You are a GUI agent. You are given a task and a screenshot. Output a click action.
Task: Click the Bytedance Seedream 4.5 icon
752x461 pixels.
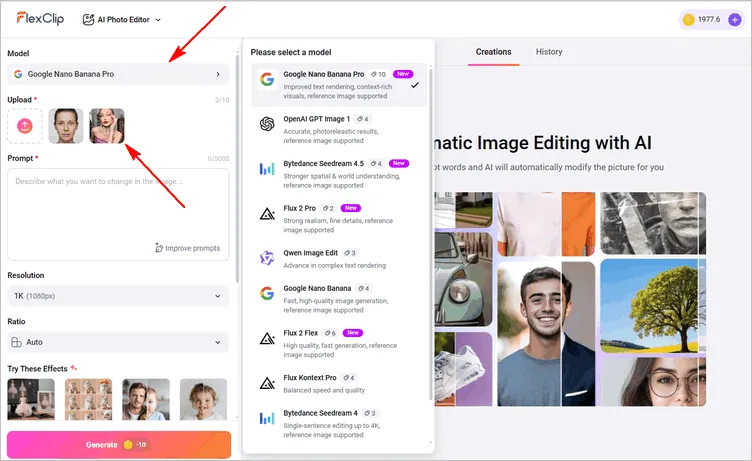coord(267,168)
